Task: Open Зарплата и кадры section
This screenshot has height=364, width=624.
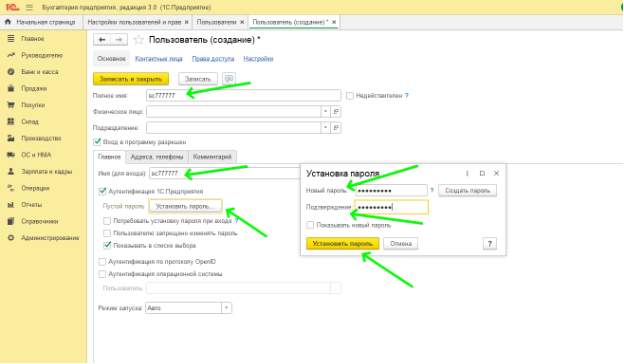Action: pyautogui.click(x=46, y=171)
